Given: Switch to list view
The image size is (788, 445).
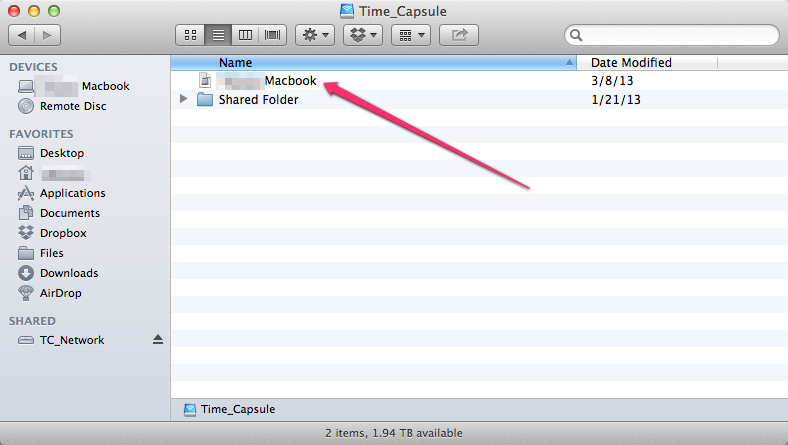Looking at the screenshot, I should coord(218,35).
